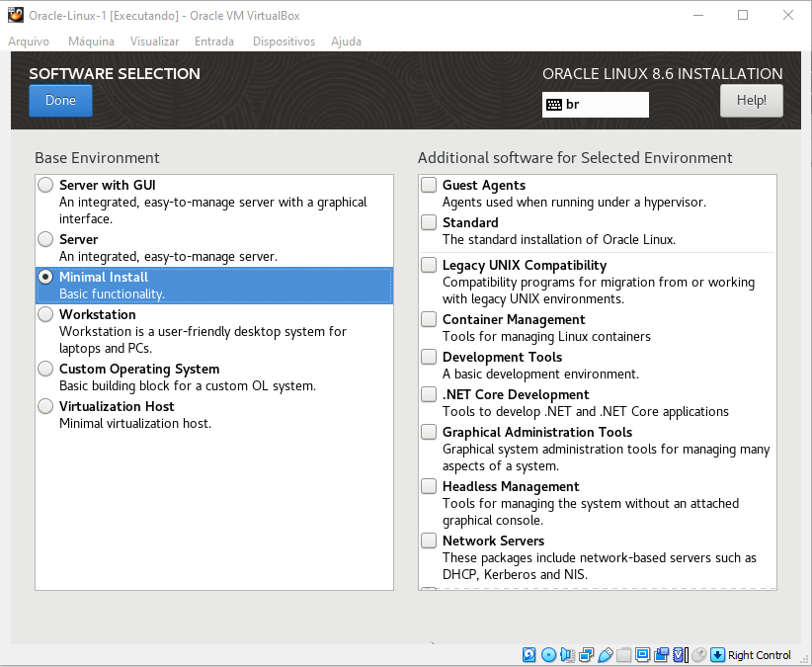Click the USB devices status icon
Screen dimensions: 812x667
tap(606, 655)
